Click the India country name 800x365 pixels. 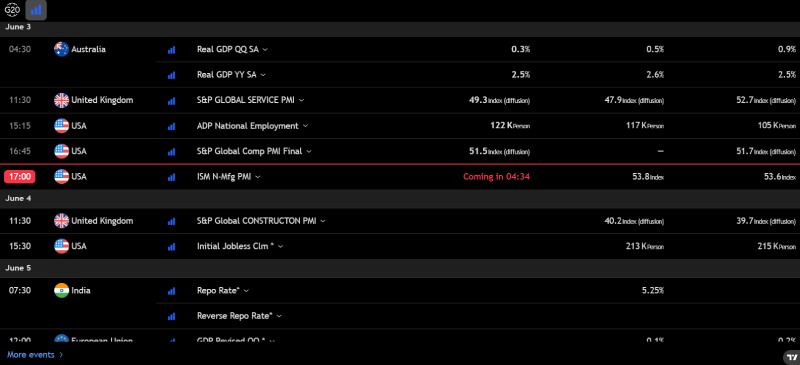[81, 291]
